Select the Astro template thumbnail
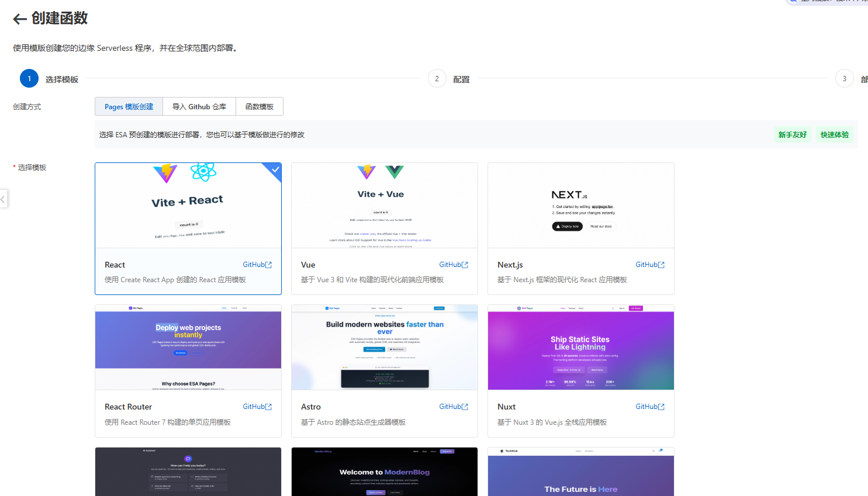The width and height of the screenshot is (868, 496). click(x=384, y=348)
